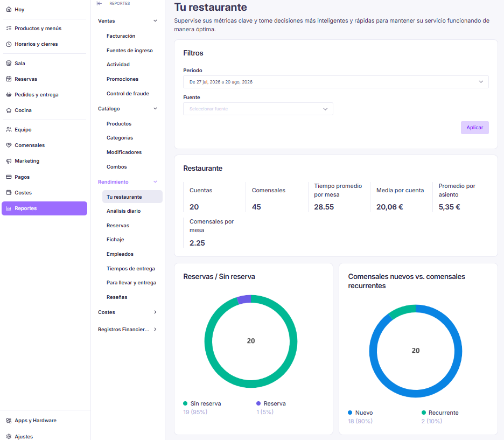504x440 pixels.
Task: Click the Pedidos y entrega basket icon
Action: coord(9,94)
